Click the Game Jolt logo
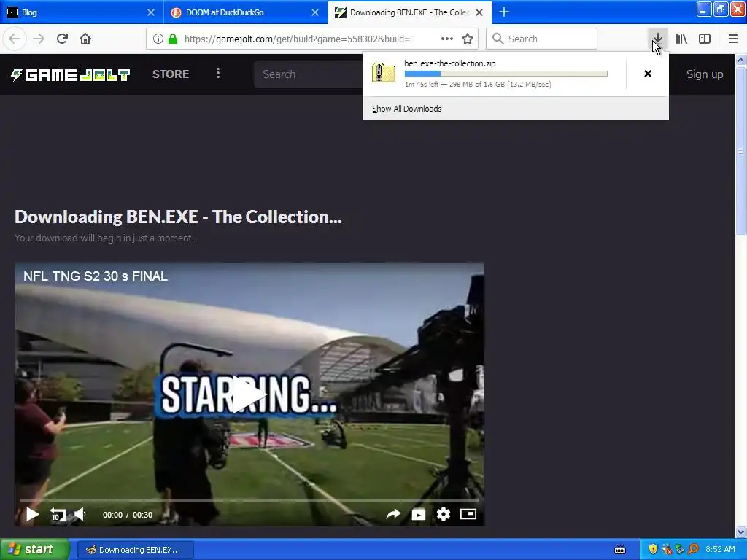Screen dimensions: 747x560 (71, 74)
